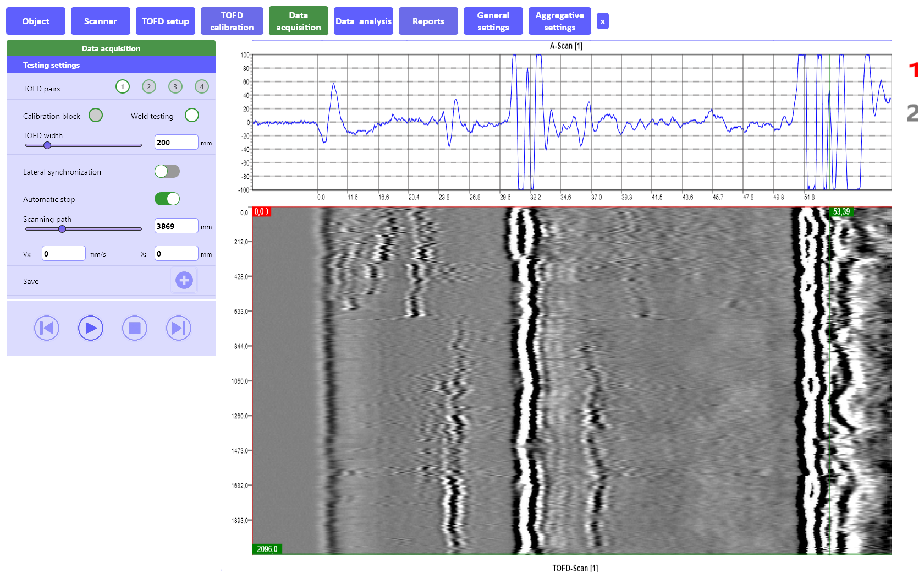Click the Scanning path value field

tap(176, 226)
